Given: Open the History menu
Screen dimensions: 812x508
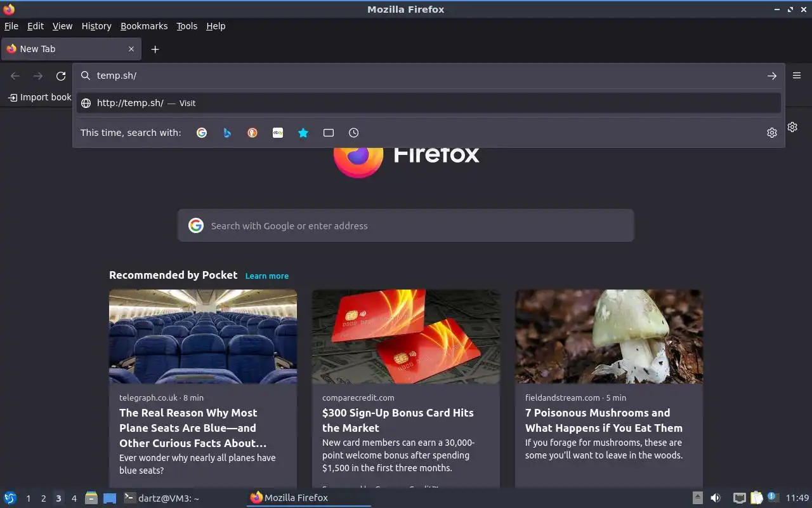Looking at the screenshot, I should pos(96,26).
